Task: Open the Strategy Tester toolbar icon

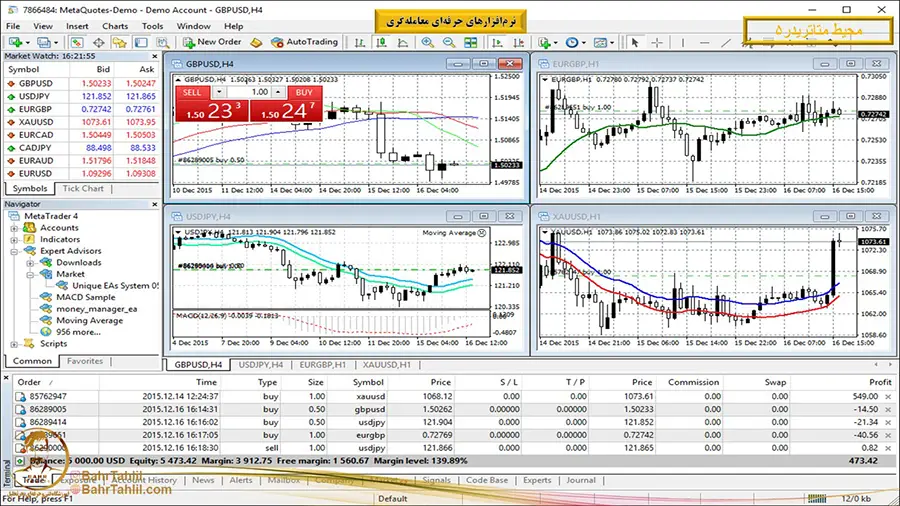Action: click(x=162, y=42)
